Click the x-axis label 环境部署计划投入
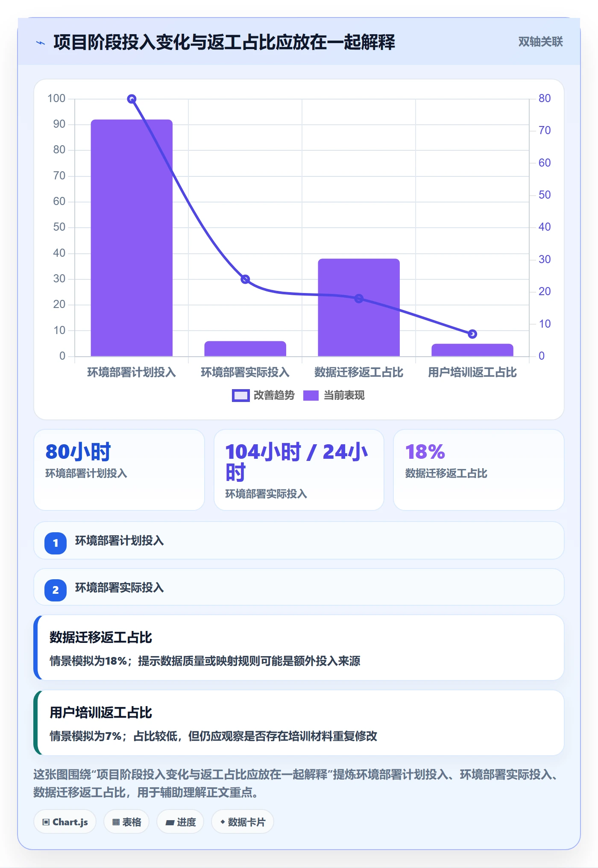Image resolution: width=598 pixels, height=868 pixels. [x=132, y=372]
